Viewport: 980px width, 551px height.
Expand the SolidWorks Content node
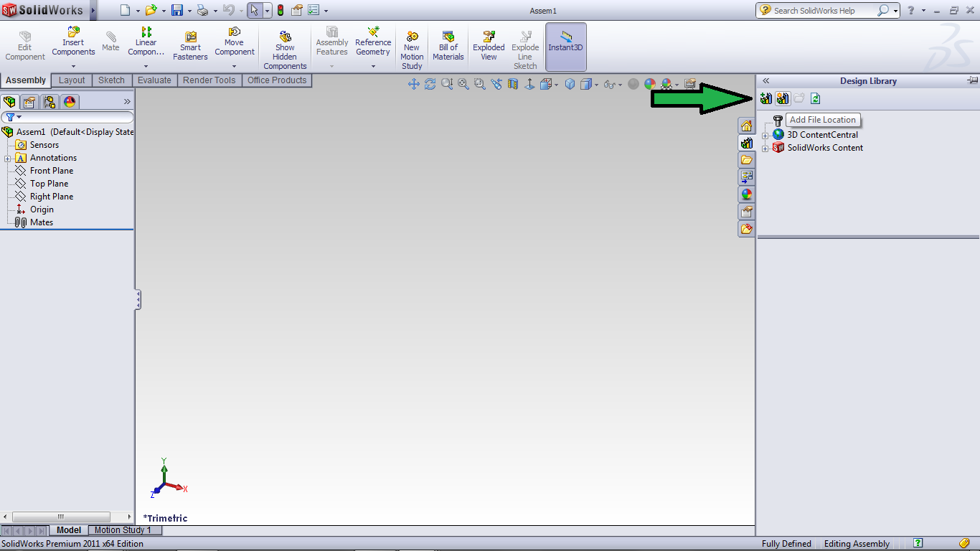point(765,148)
